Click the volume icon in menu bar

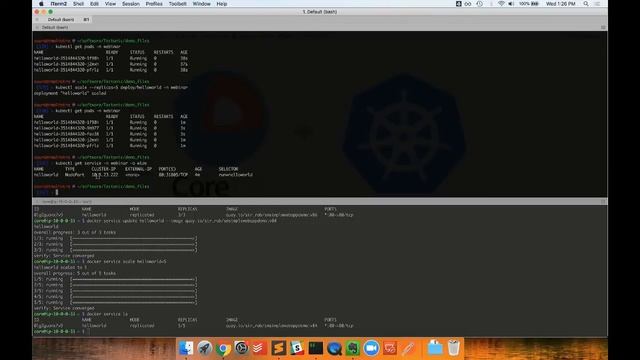coord(511,4)
